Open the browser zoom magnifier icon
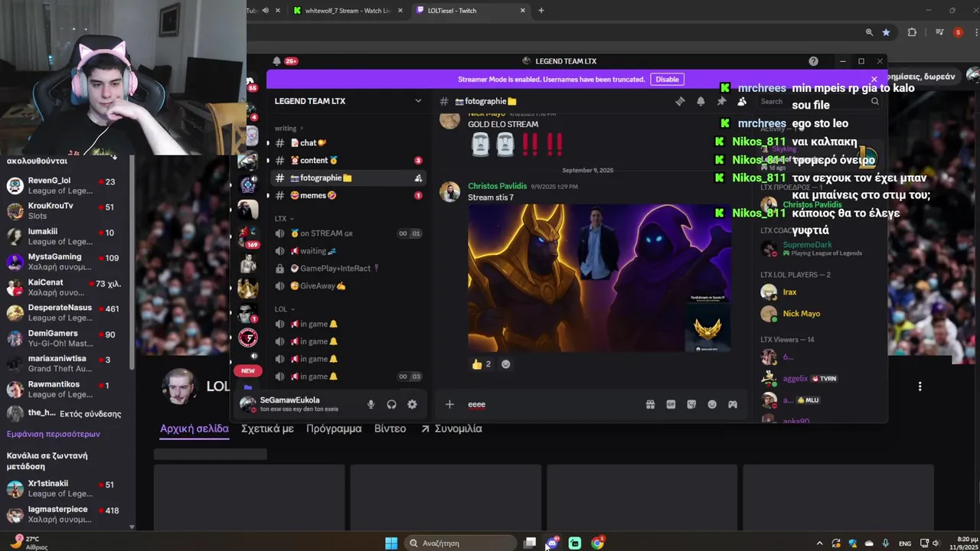The height and width of the screenshot is (551, 980). coord(869,32)
